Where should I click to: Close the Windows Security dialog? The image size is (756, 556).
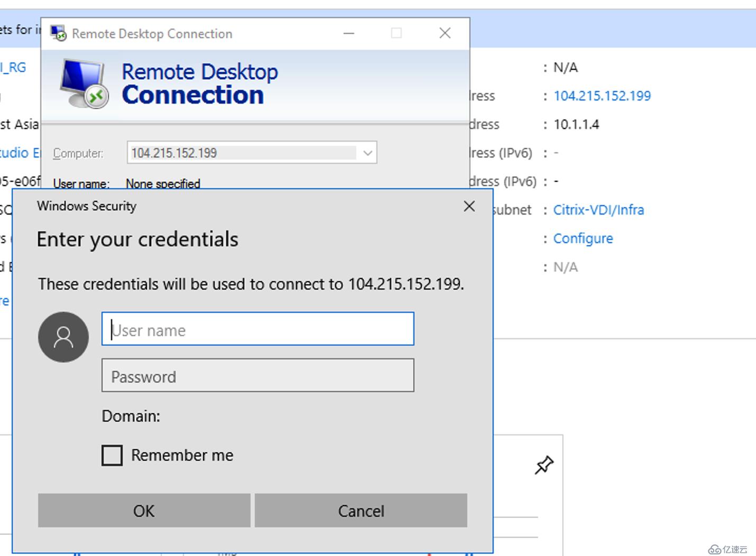click(x=469, y=206)
